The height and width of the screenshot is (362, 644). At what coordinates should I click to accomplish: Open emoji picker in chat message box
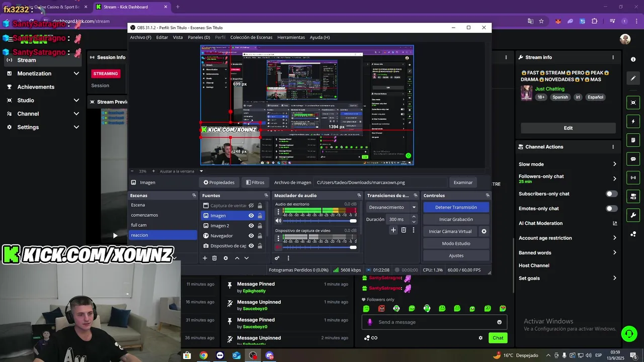(500, 322)
